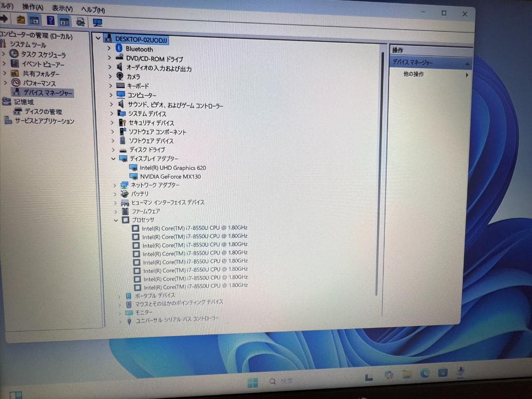532x399 pixels.
Task: Open the Windows Start menu
Action: coord(253,381)
